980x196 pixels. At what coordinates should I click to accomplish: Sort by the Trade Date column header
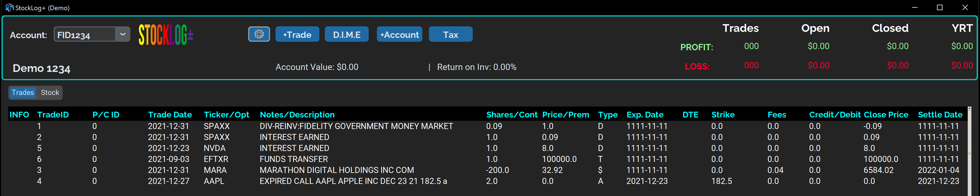click(170, 115)
